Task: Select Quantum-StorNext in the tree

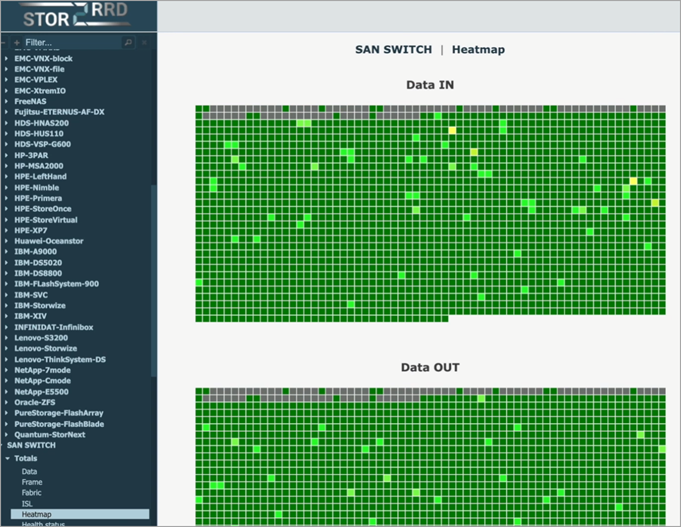Action: (x=50, y=434)
